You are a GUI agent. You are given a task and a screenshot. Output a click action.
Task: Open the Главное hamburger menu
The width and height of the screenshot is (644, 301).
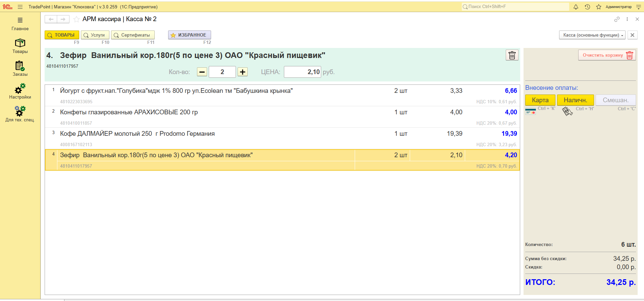(20, 23)
